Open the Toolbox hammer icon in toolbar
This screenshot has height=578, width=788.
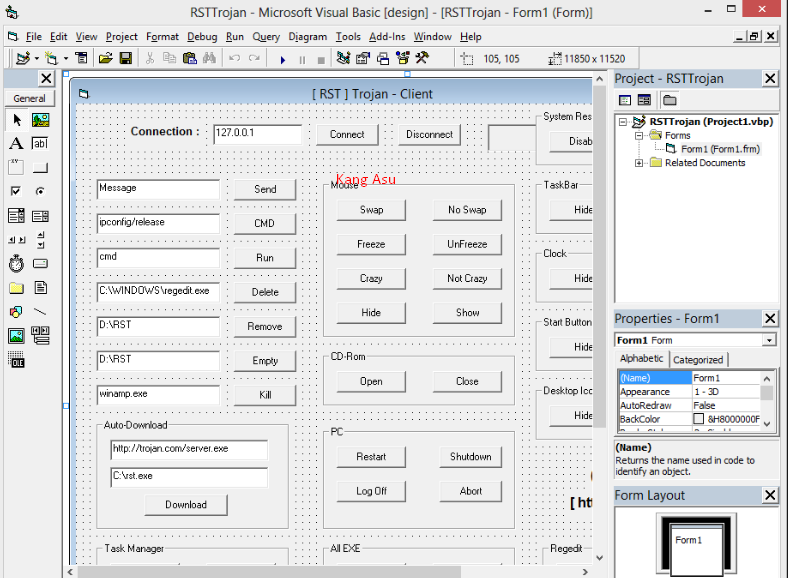tap(422, 58)
